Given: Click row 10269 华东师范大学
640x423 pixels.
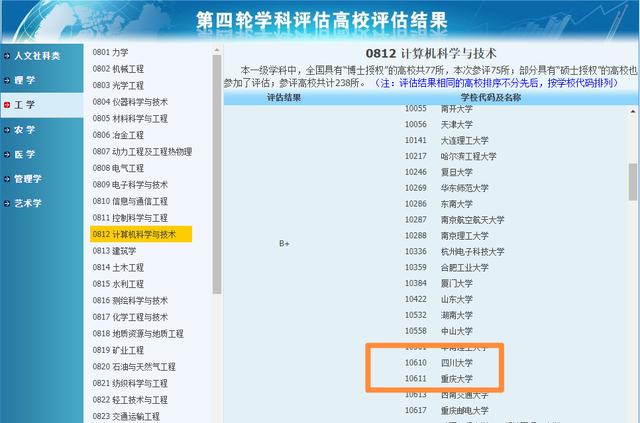Looking at the screenshot, I should click(x=447, y=188).
